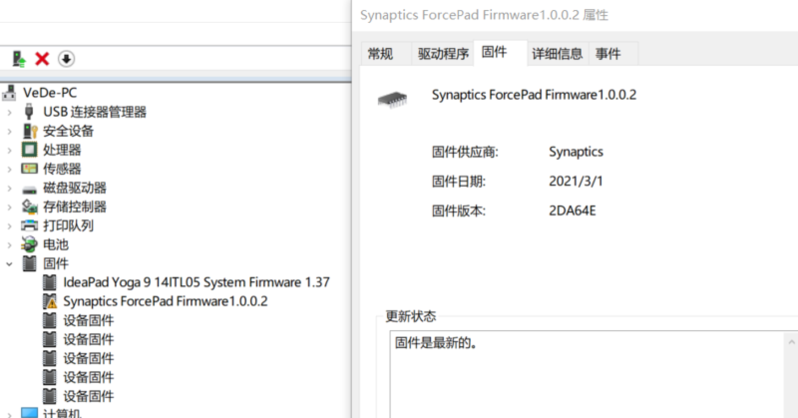Viewport: 798px width, 418px height.
Task: Open the 驱动程序 tab
Action: [x=443, y=54]
